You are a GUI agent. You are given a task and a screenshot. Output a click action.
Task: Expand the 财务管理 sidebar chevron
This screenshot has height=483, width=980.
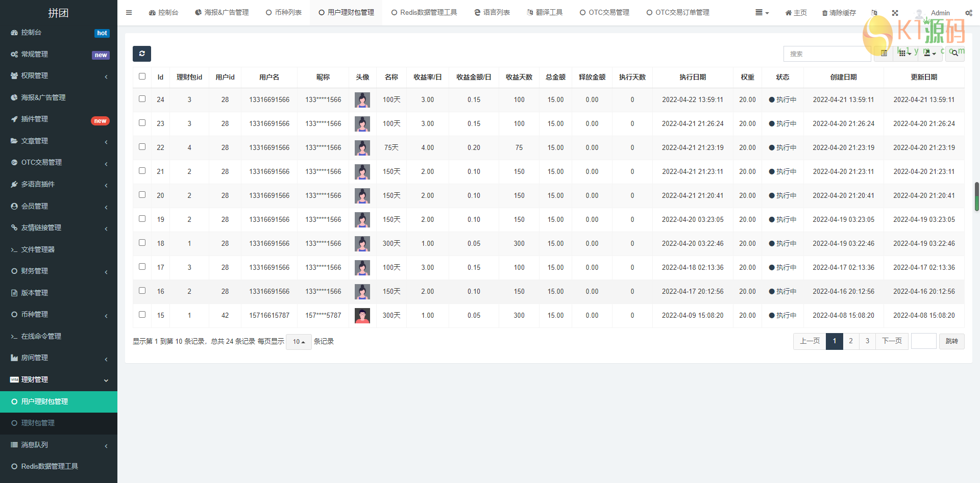coord(106,272)
